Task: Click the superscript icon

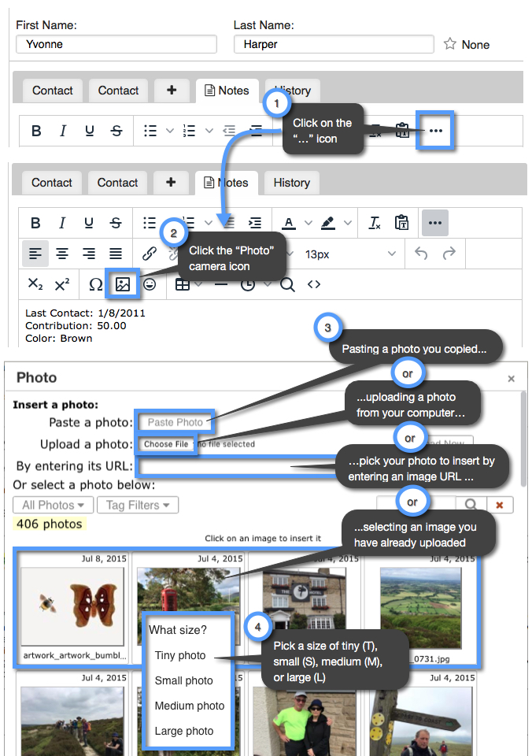Action: coord(62,284)
